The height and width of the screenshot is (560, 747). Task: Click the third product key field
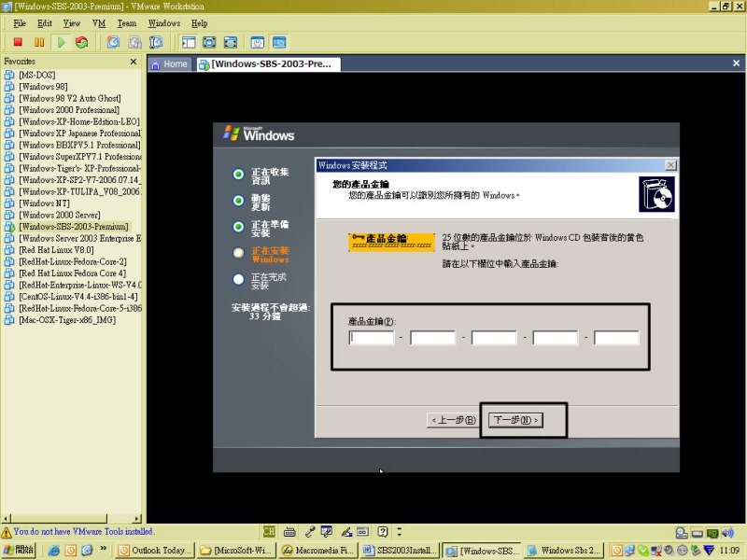pos(494,338)
